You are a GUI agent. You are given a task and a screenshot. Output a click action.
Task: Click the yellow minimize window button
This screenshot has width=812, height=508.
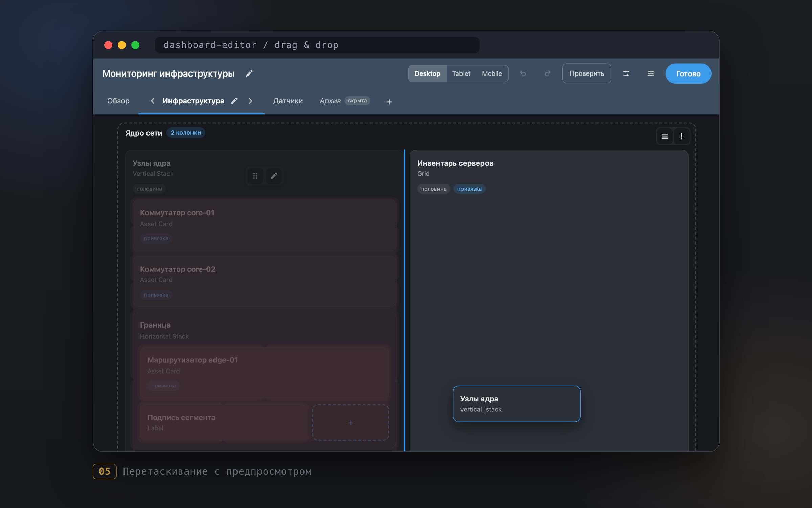[x=122, y=45]
